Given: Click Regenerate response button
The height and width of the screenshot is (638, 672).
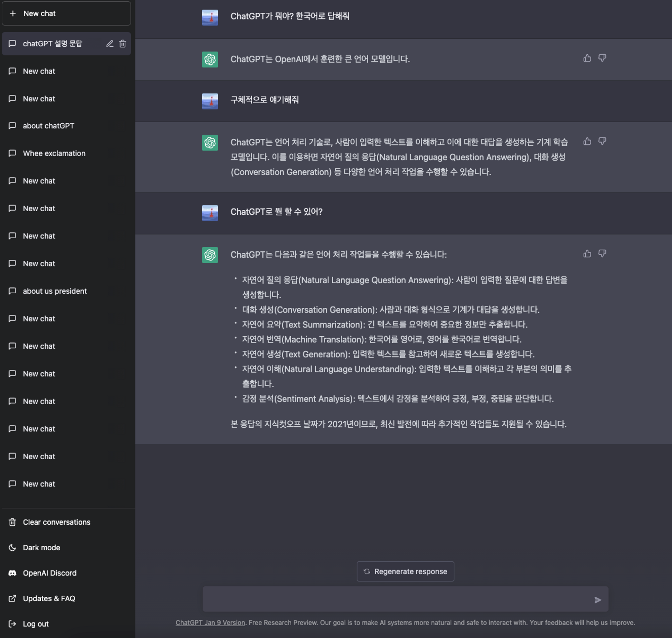Looking at the screenshot, I should (x=405, y=571).
